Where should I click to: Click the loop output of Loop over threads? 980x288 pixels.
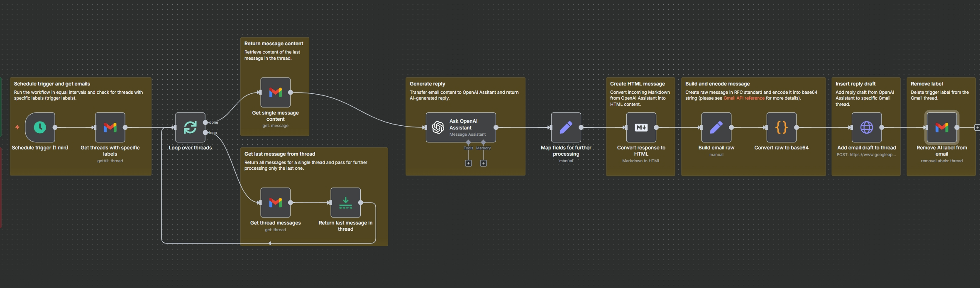(205, 133)
